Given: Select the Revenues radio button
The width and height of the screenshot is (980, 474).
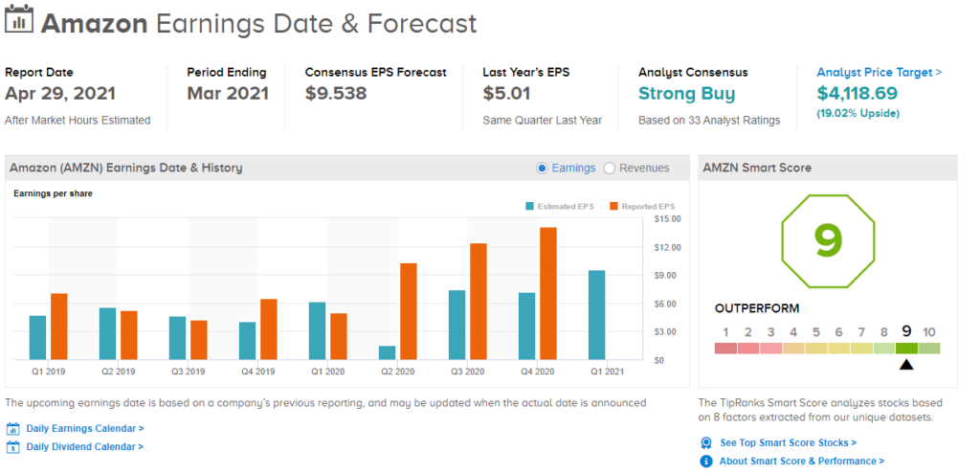Looking at the screenshot, I should coord(610,169).
